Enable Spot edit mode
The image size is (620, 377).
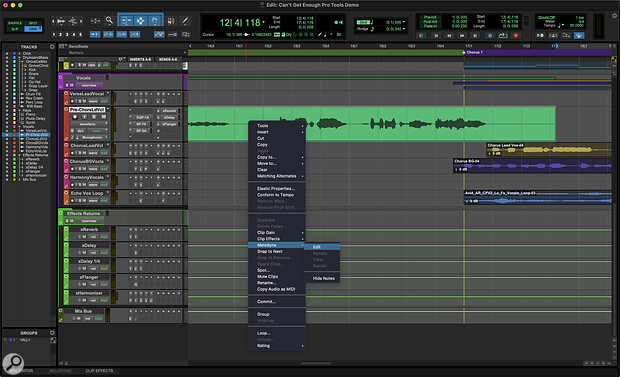tap(33, 23)
